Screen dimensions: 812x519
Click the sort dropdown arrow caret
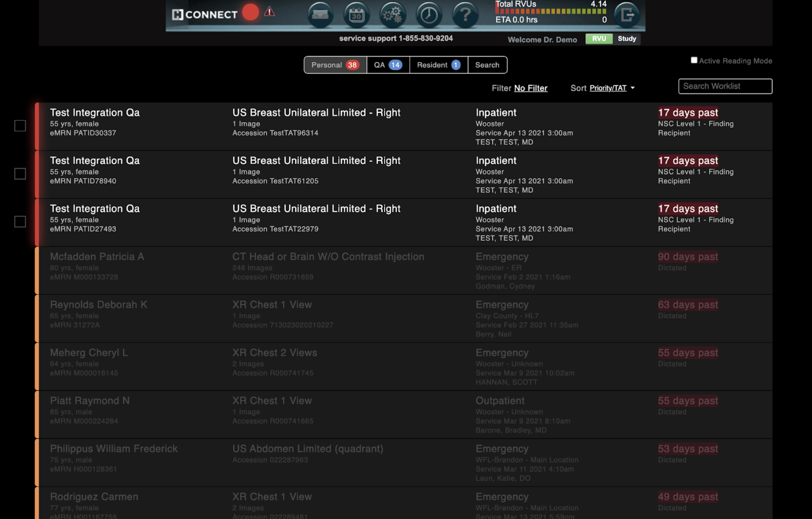633,88
